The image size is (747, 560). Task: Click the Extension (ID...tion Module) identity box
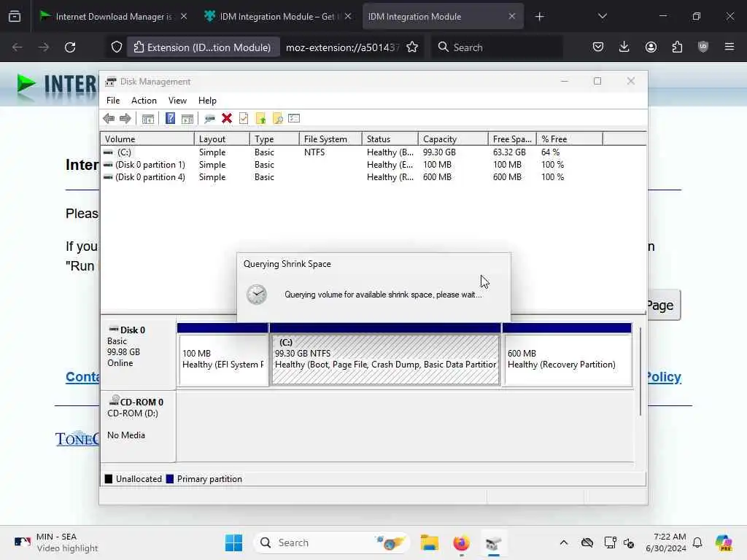(203, 47)
